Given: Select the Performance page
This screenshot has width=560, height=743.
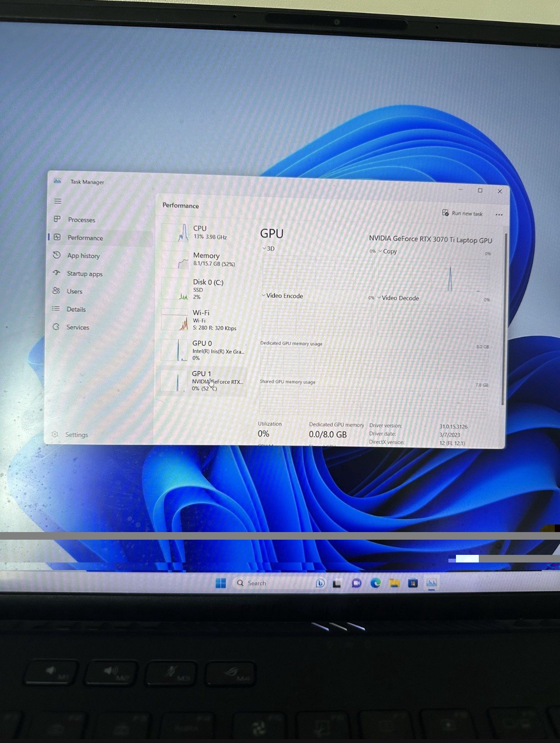Looking at the screenshot, I should [x=100, y=238].
